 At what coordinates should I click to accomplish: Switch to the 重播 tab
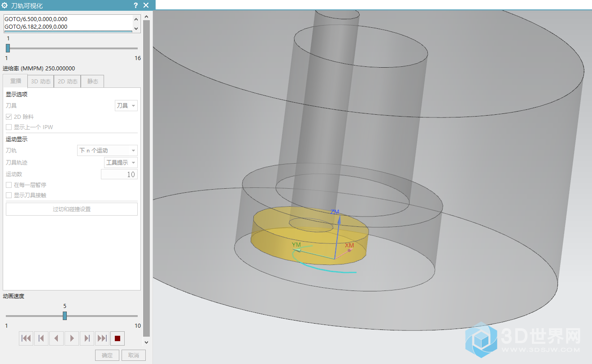click(16, 81)
